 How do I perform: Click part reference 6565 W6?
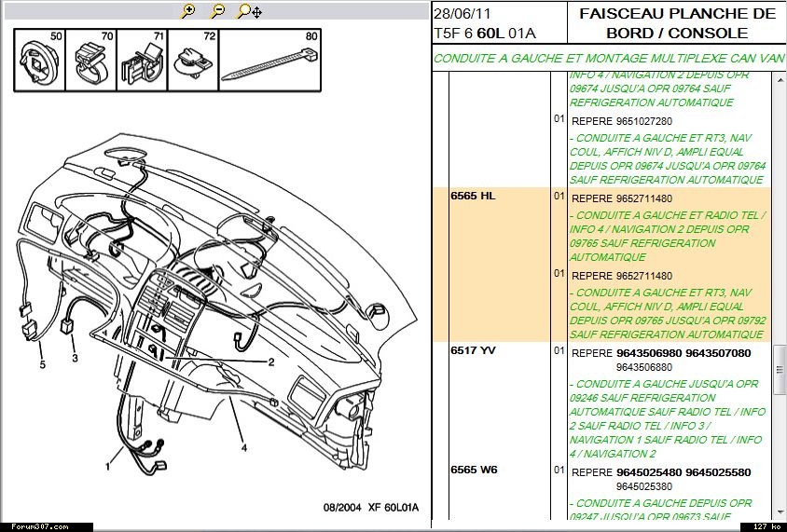pos(474,471)
